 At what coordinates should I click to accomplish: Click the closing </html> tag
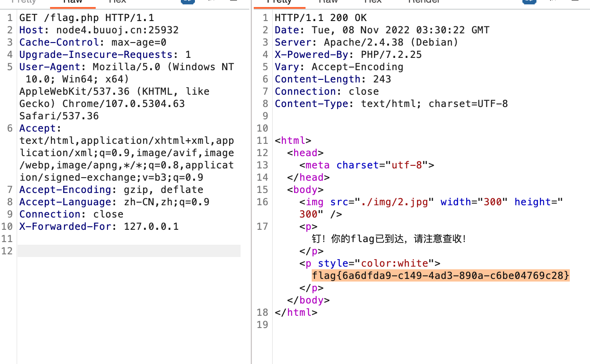tap(296, 313)
